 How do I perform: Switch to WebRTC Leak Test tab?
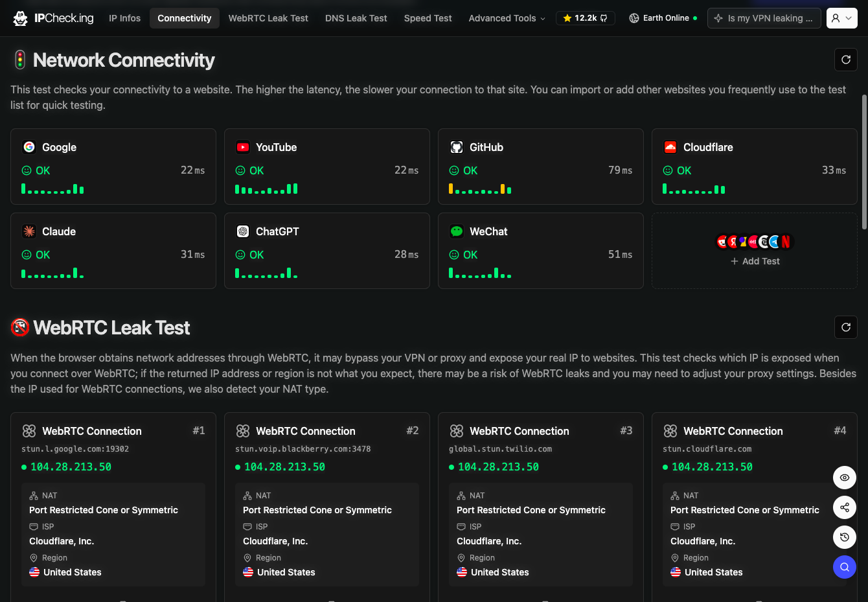coord(268,18)
